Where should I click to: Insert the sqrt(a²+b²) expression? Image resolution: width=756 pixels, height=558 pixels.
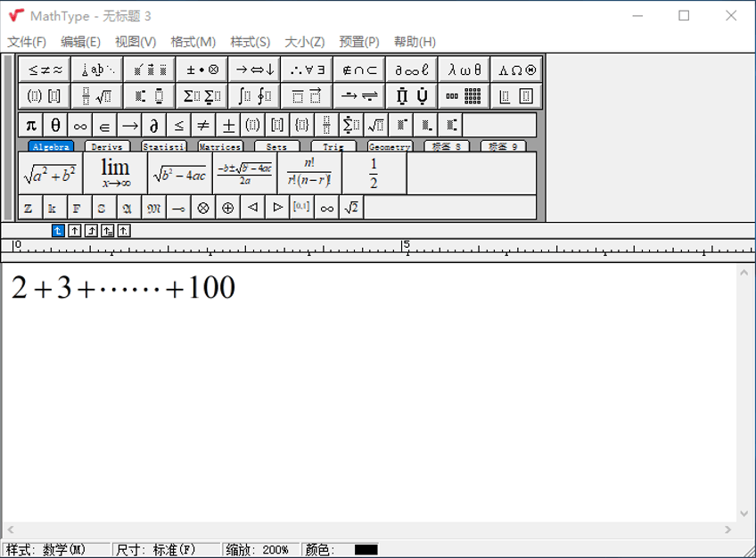51,174
